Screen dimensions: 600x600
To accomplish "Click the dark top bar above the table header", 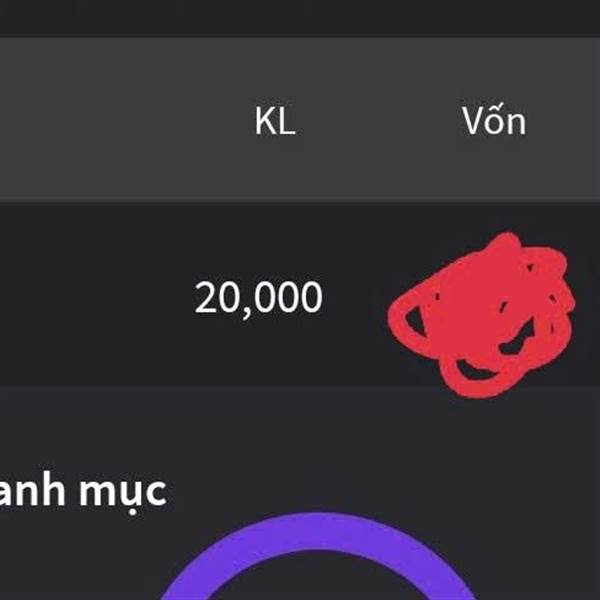I will pyautogui.click(x=300, y=18).
